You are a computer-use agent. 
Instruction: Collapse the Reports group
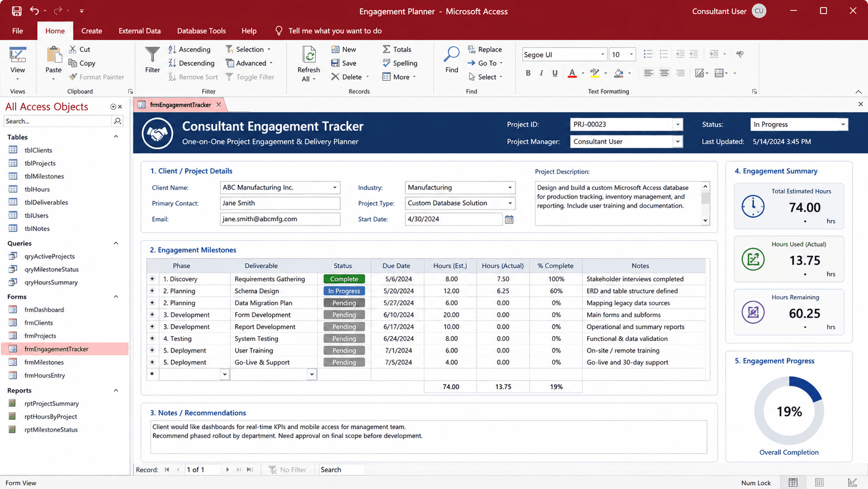tap(116, 390)
